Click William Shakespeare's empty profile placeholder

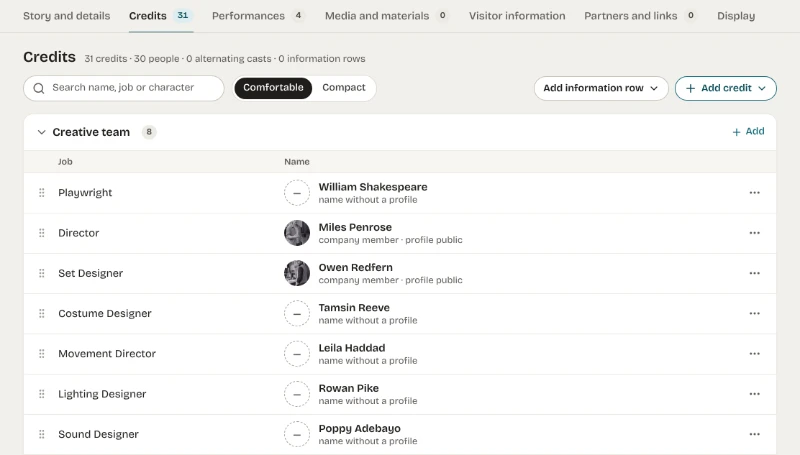(297, 193)
